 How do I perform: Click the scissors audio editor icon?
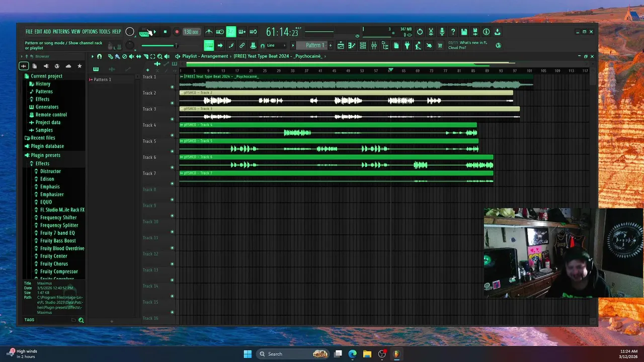pos(431,32)
